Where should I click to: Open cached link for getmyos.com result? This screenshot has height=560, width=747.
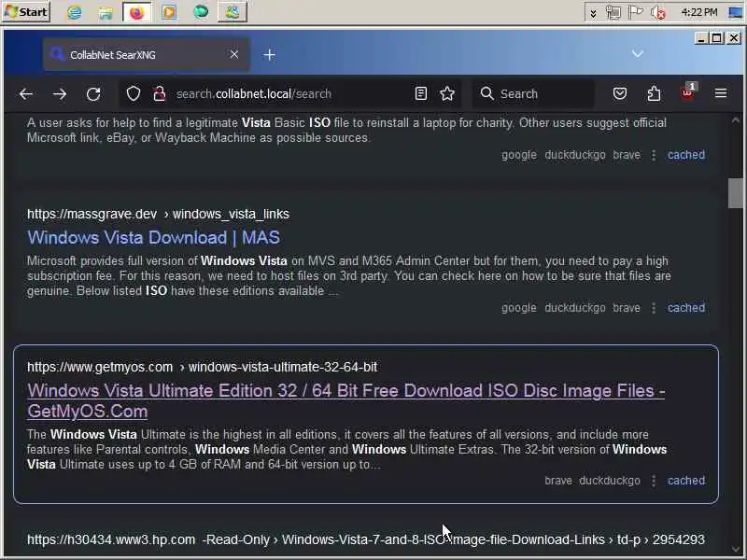[686, 481]
